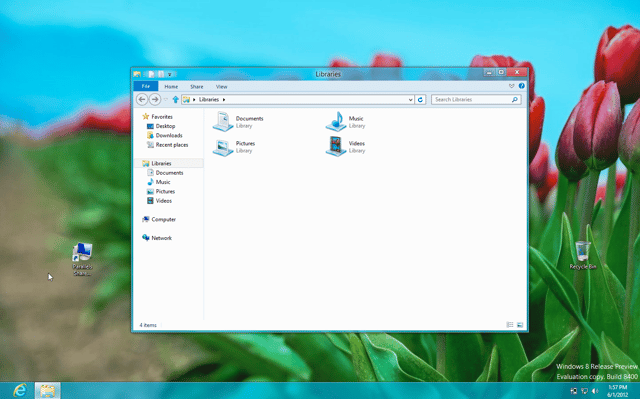The width and height of the screenshot is (640, 399).
Task: Launch Internet Explorer from the taskbar
Action: coord(20,390)
